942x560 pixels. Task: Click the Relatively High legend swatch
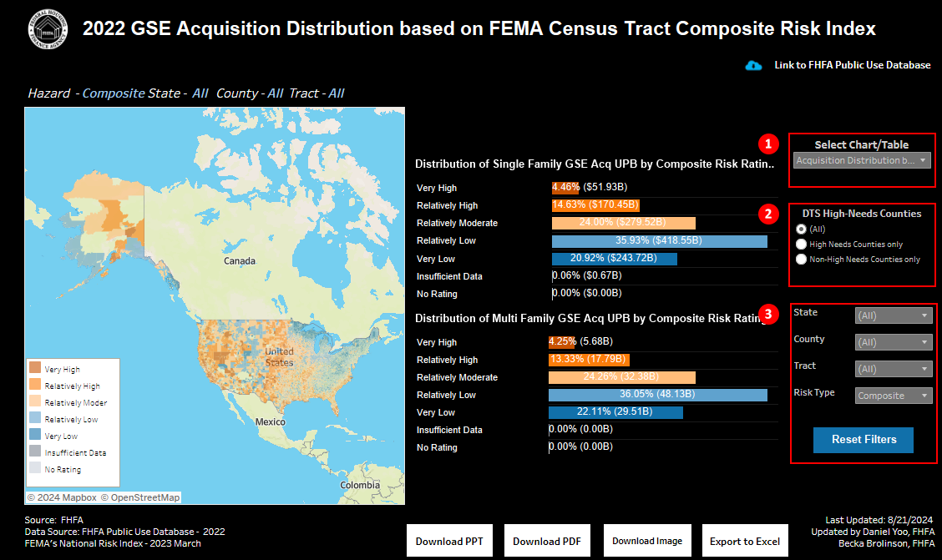pos(35,384)
